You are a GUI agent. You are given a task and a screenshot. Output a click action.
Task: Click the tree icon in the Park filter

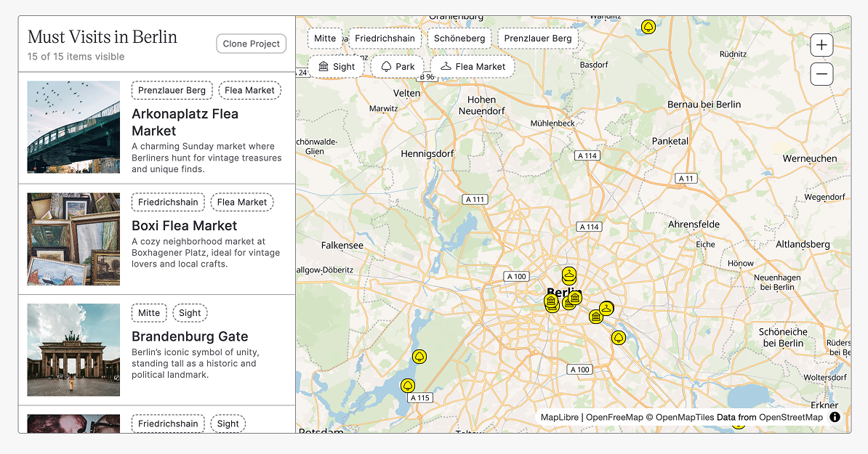tap(387, 66)
